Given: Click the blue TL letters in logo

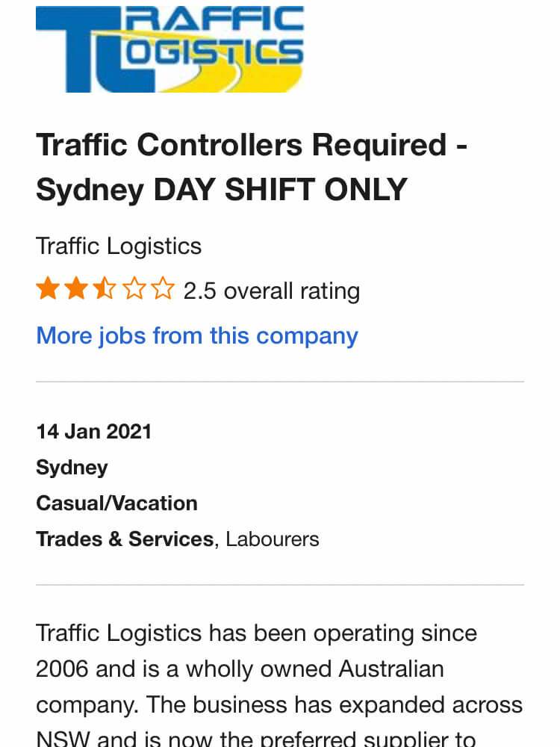Looking at the screenshot, I should click(x=96, y=50).
